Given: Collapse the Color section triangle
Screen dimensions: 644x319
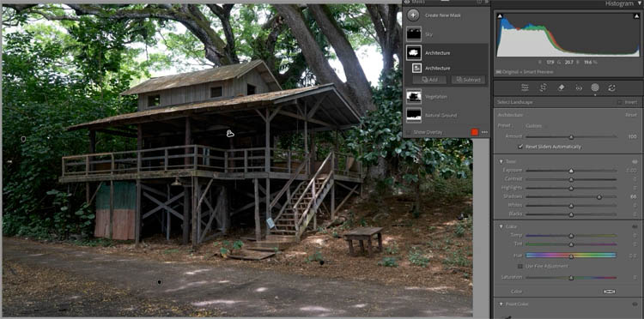Looking at the screenshot, I should tap(501, 226).
